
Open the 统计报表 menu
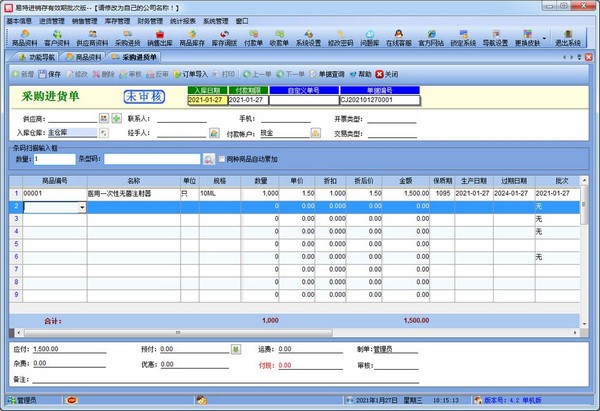coord(183,21)
